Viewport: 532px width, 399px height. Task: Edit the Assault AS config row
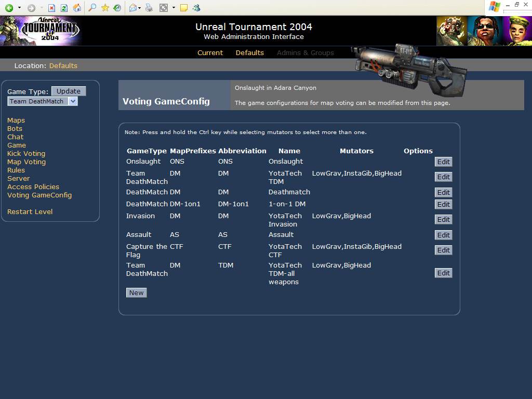pos(443,235)
